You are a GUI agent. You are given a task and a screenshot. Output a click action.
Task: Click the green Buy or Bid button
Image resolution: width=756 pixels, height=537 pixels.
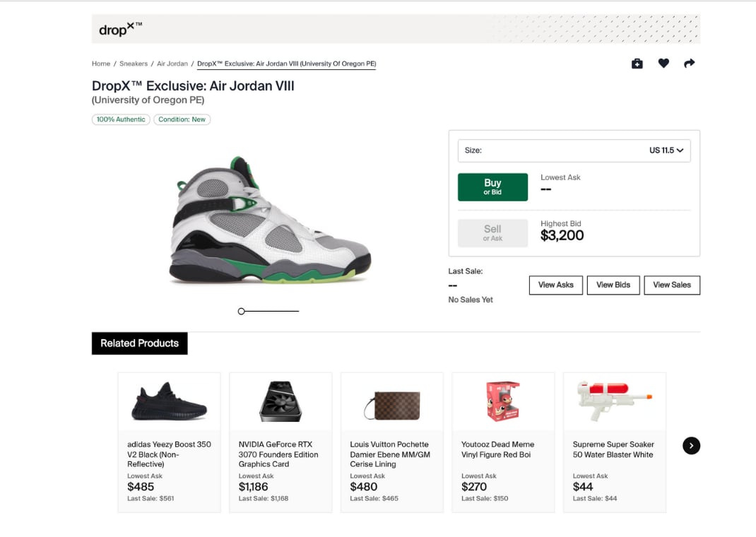(492, 187)
